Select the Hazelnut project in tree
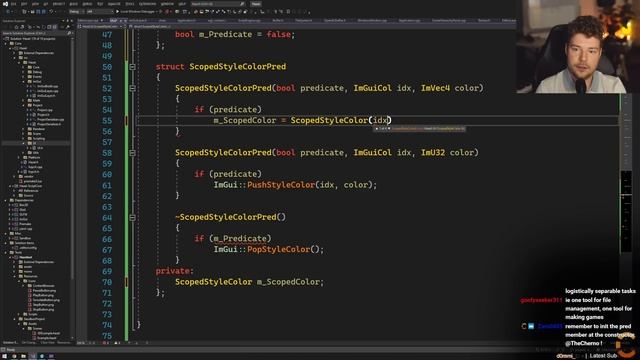The width and height of the screenshot is (640, 360). (x=26, y=258)
